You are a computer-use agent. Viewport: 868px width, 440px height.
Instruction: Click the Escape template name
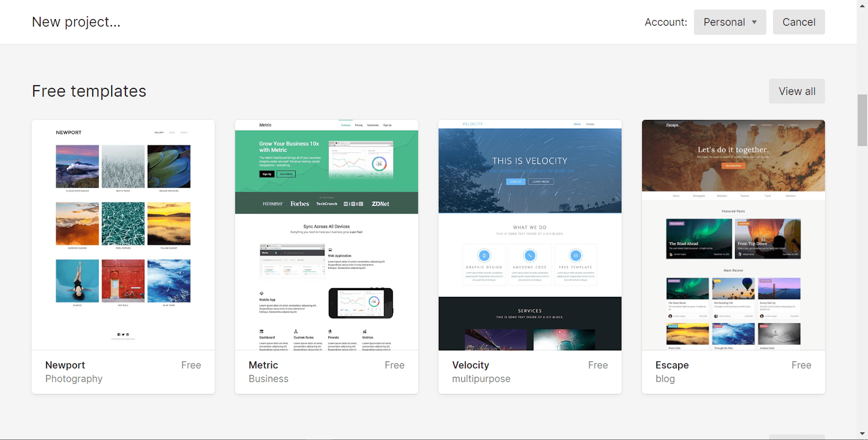coord(672,365)
